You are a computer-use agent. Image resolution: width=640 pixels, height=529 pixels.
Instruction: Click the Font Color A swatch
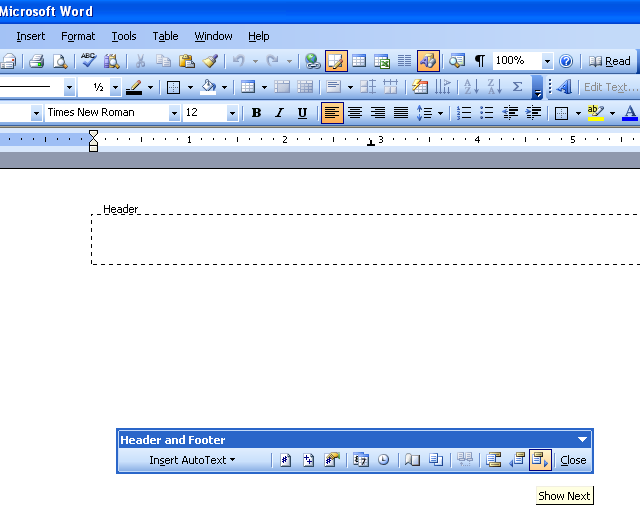tap(630, 113)
